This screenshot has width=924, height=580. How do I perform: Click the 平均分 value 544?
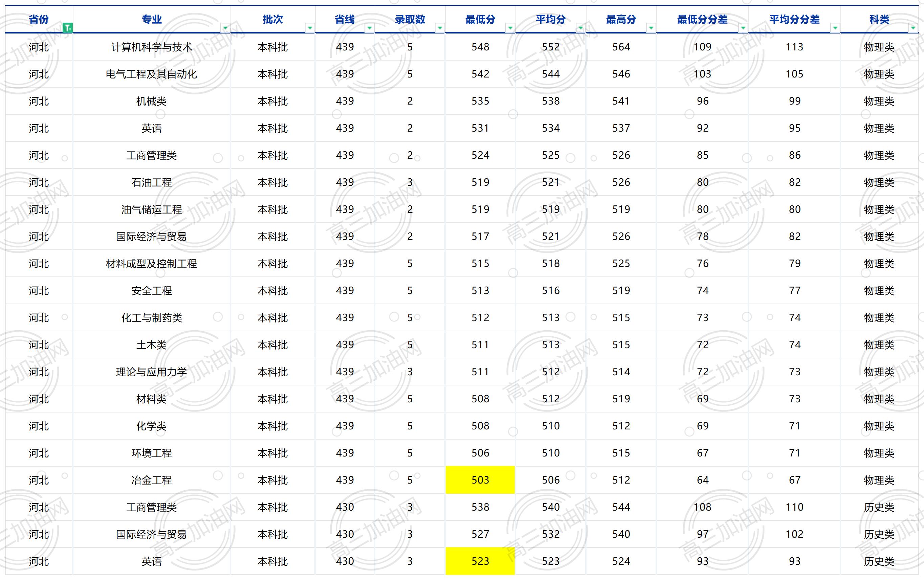point(551,74)
